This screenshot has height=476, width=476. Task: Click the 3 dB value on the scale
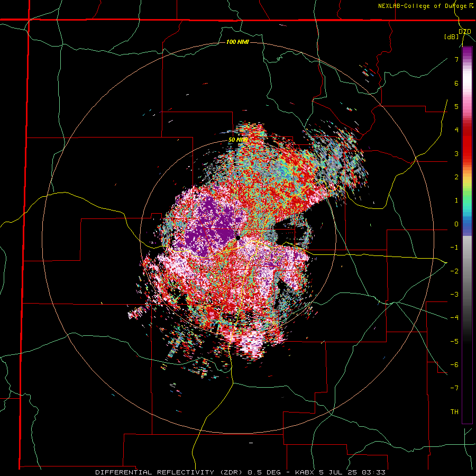tap(456, 153)
